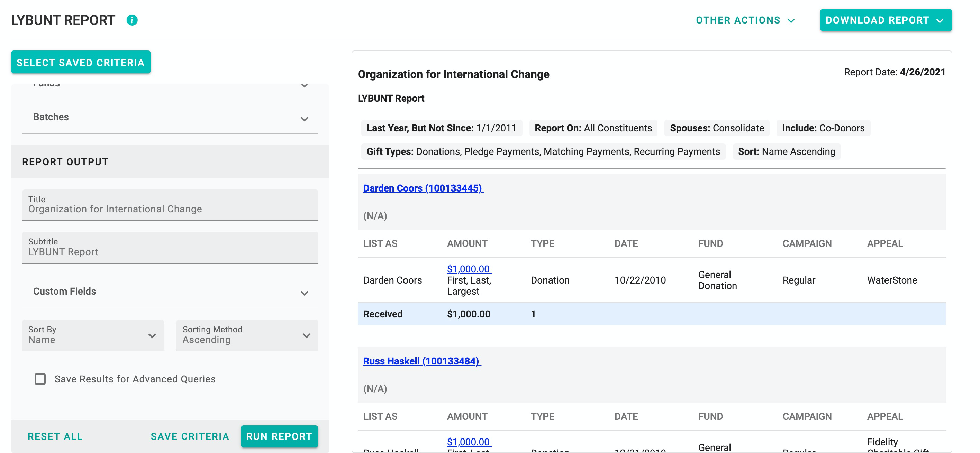Open Darden Coors $1,000.00 gift link
The image size is (980, 453).
[x=468, y=269]
